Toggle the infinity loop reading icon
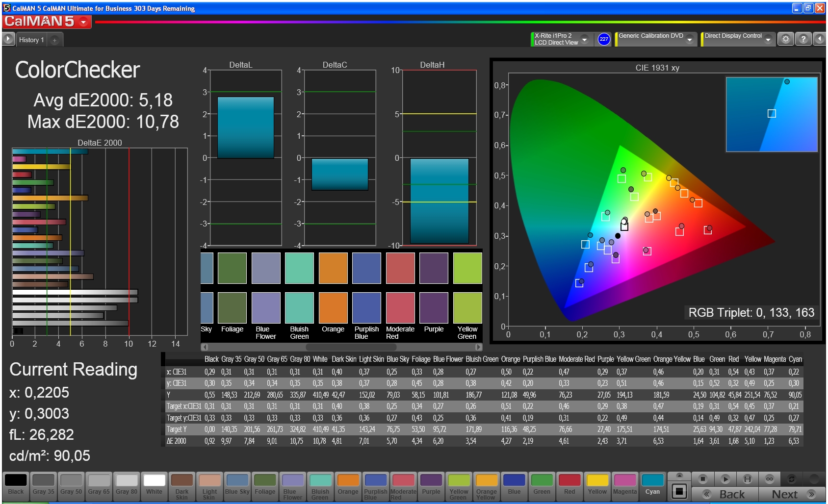The image size is (828, 504). click(x=769, y=479)
